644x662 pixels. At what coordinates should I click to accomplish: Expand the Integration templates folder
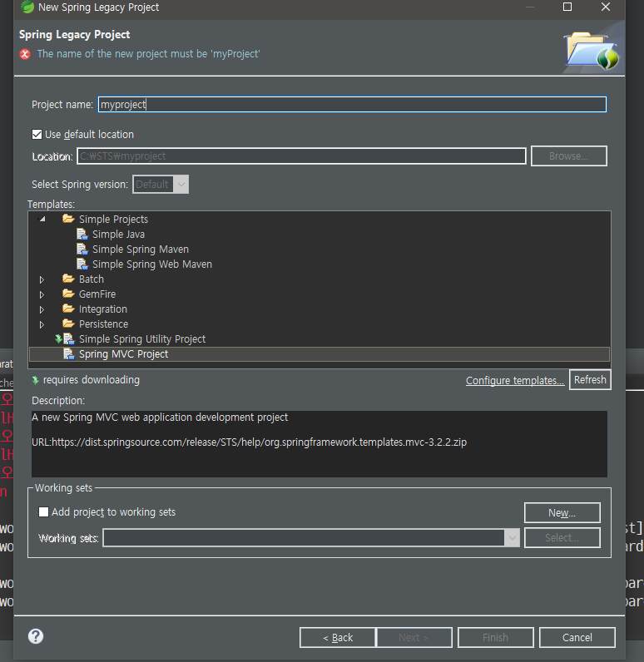click(x=42, y=309)
